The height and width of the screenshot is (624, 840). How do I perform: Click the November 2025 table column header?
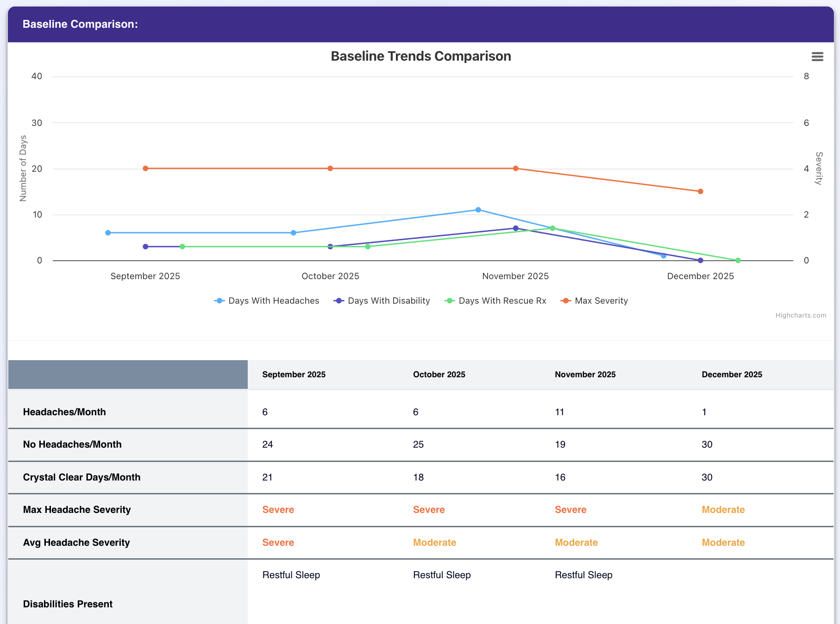point(585,374)
